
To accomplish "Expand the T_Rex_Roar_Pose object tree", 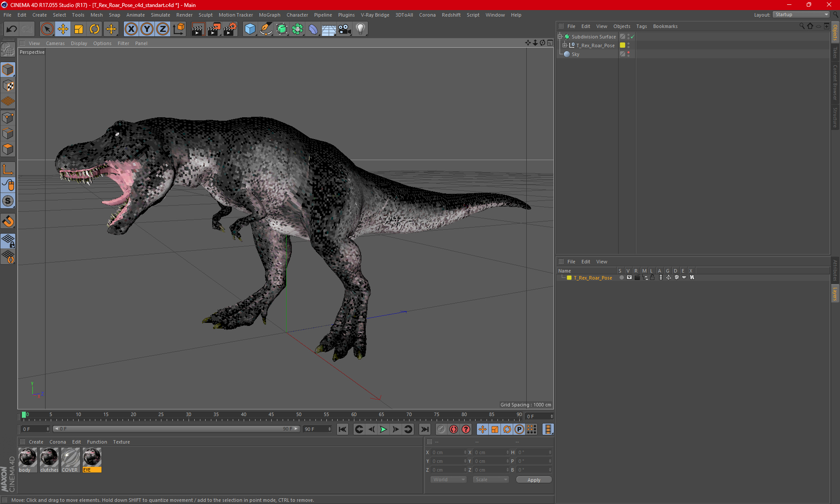I will click(x=565, y=45).
